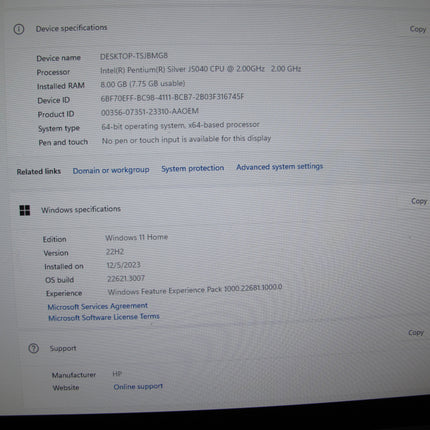Select the 64-bit operating system type text
The height and width of the screenshot is (430, 430).
coord(180,125)
